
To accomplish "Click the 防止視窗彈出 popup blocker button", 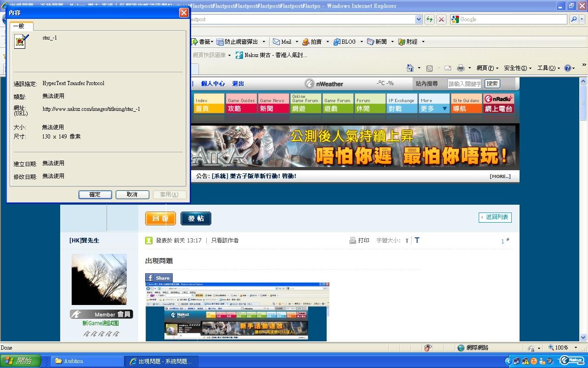I will [x=237, y=42].
